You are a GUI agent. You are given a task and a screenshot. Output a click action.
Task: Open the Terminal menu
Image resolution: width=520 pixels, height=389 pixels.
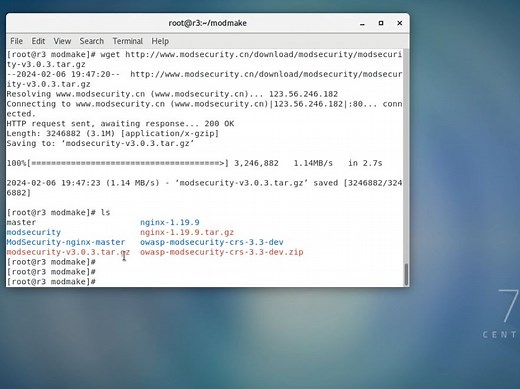tap(127, 41)
